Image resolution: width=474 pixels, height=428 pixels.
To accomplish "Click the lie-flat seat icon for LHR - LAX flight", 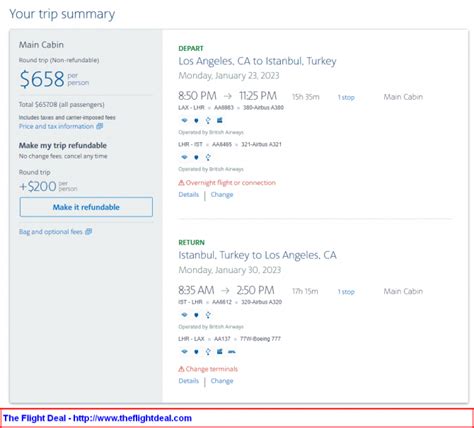I will pos(231,351).
